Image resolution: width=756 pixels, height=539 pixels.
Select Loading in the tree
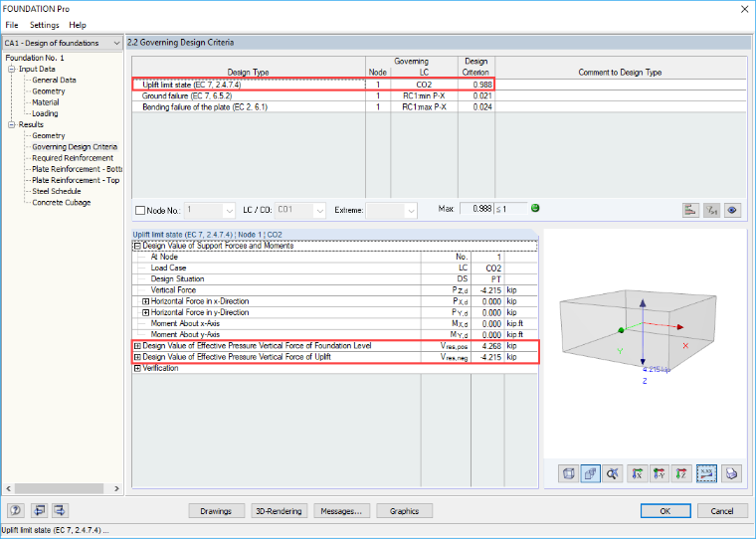[x=45, y=113]
